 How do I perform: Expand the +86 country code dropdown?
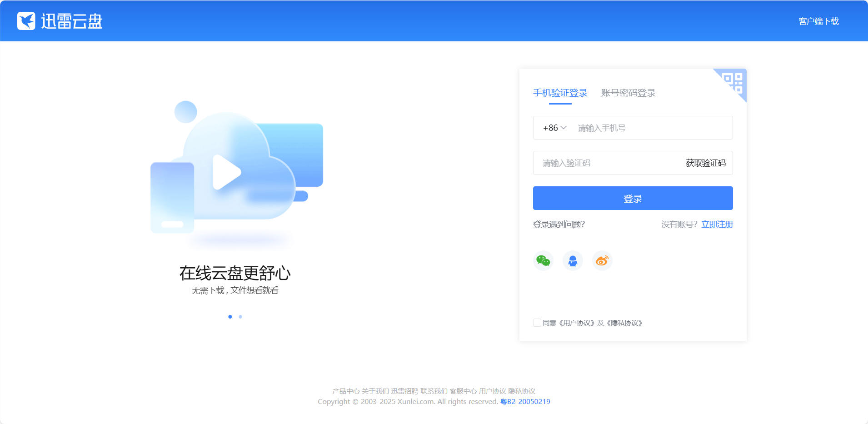[554, 128]
